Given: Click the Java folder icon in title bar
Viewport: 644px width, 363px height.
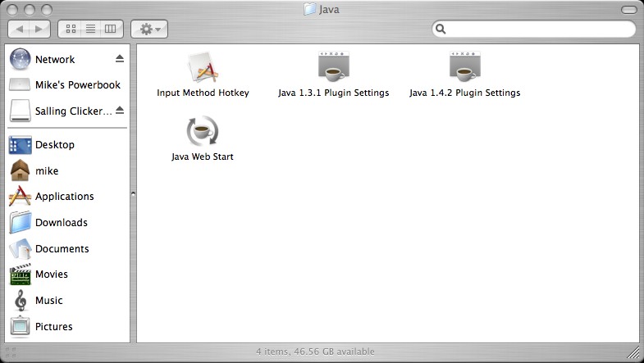Looking at the screenshot, I should pyautogui.click(x=309, y=9).
